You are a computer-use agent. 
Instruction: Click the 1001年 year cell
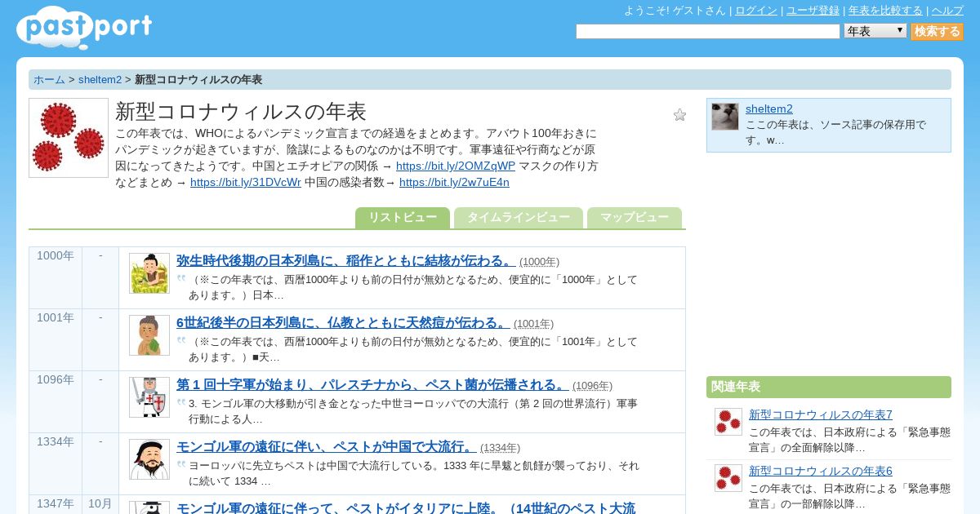pyautogui.click(x=56, y=339)
